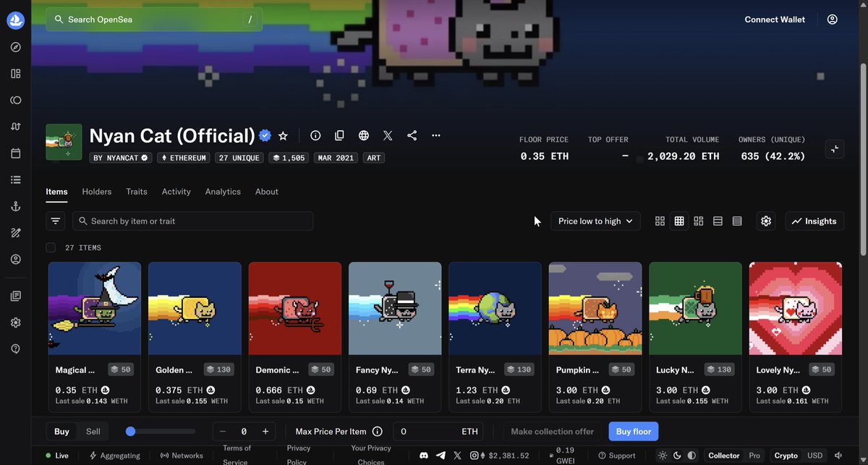Show collection info icon

click(315, 135)
